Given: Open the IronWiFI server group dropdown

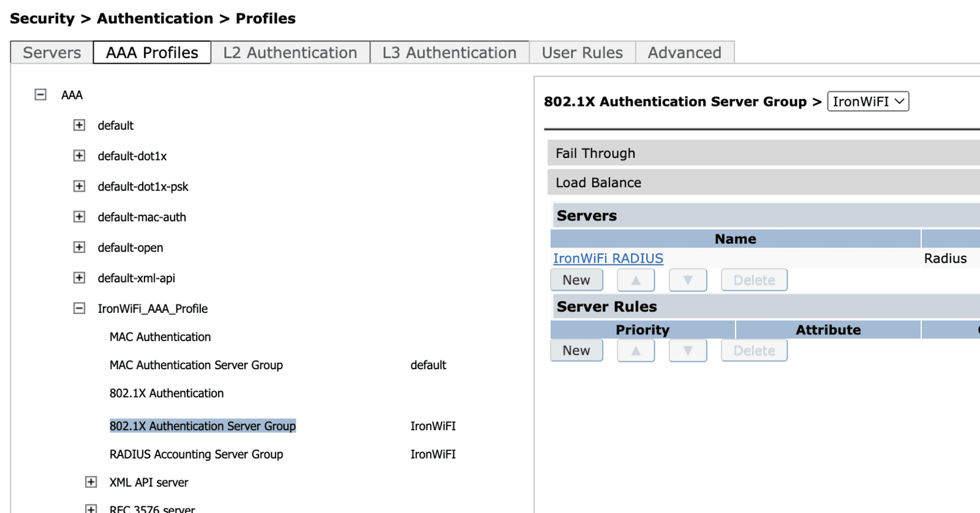Looking at the screenshot, I should pos(867,102).
